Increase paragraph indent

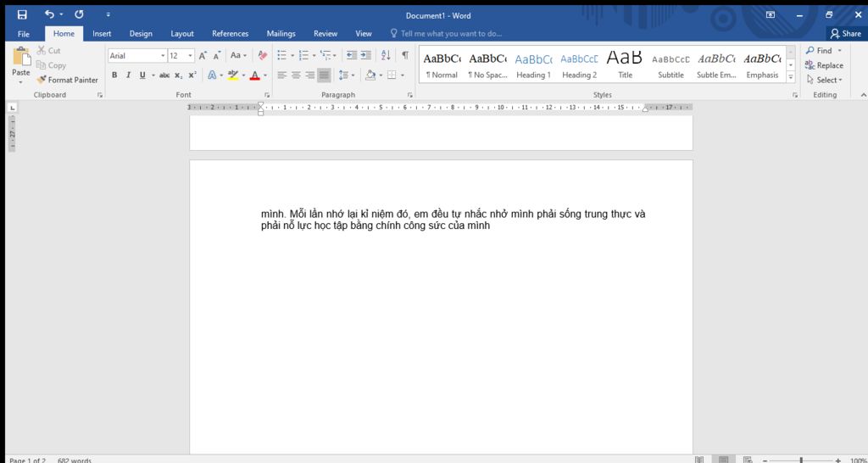(x=366, y=55)
